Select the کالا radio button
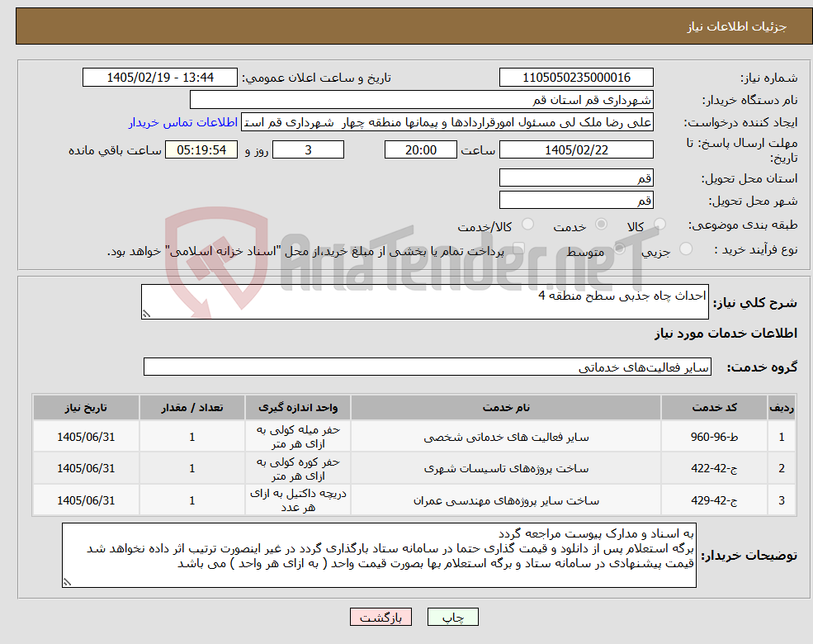 point(659,224)
